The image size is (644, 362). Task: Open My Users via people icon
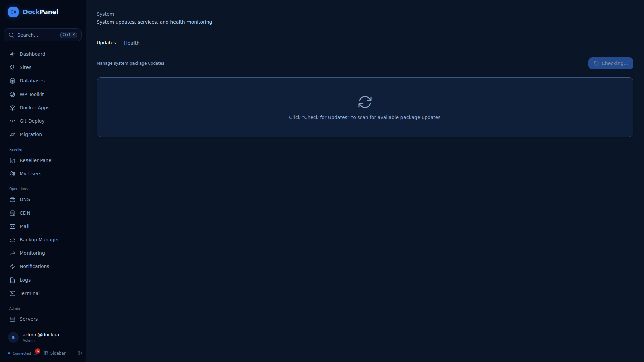13,174
